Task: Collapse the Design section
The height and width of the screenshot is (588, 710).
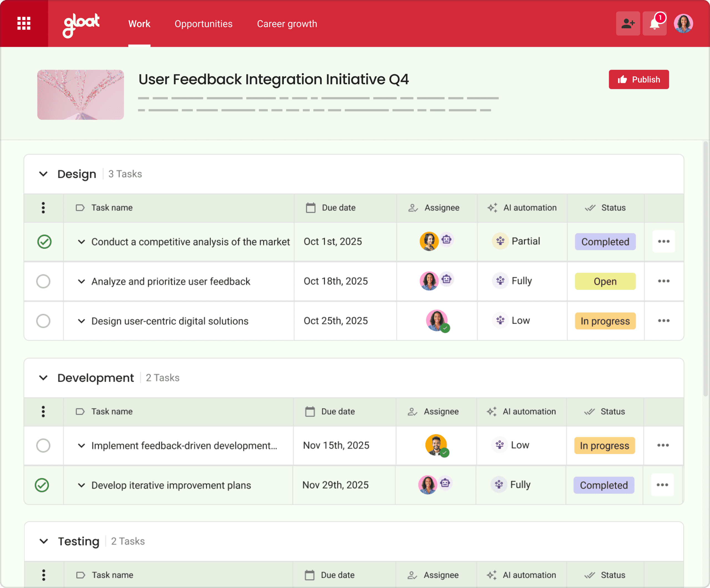Action: tap(43, 174)
